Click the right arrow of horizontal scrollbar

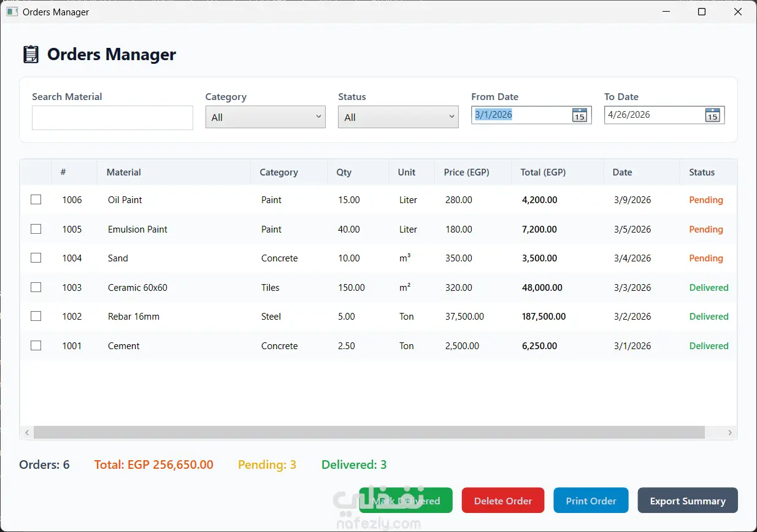point(729,433)
